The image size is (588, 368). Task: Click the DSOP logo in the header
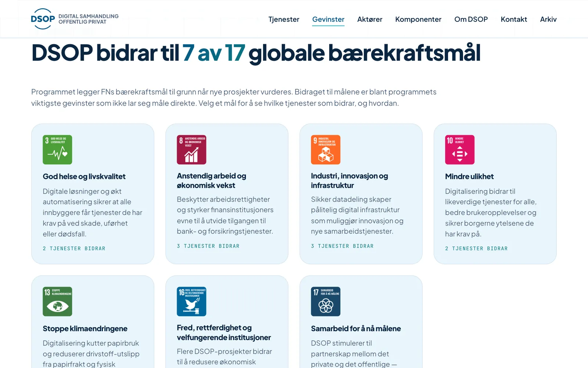[75, 19]
